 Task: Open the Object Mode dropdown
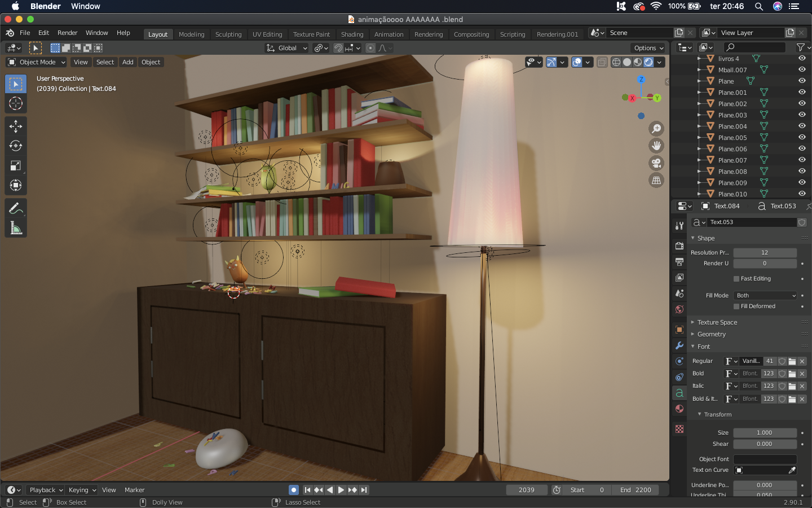36,62
